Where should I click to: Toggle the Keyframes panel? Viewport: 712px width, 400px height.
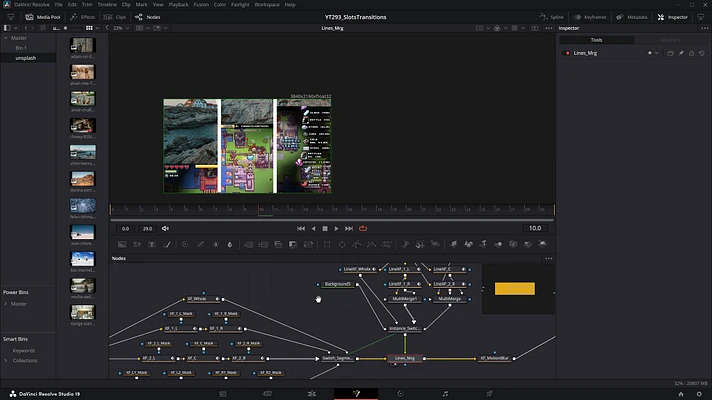point(590,17)
